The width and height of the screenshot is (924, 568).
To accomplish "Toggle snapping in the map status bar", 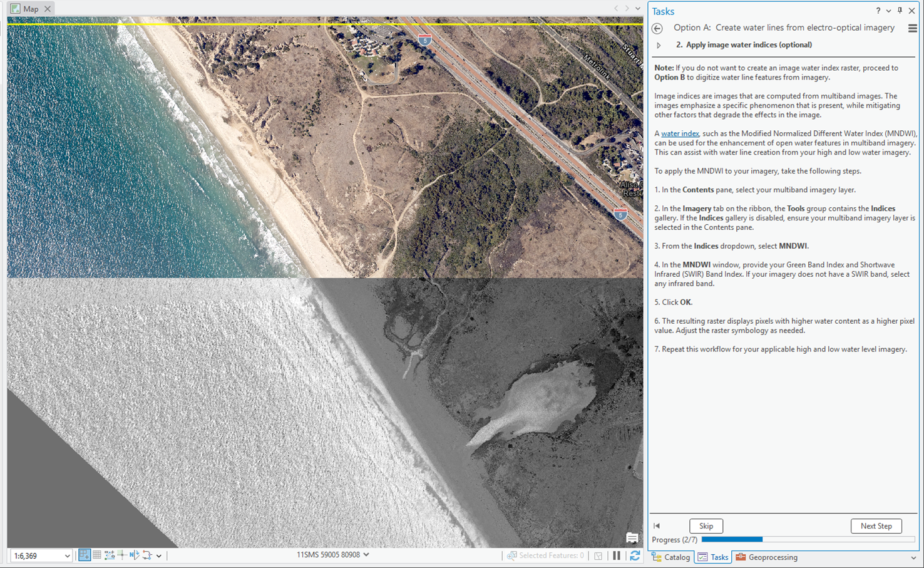I will (x=85, y=555).
